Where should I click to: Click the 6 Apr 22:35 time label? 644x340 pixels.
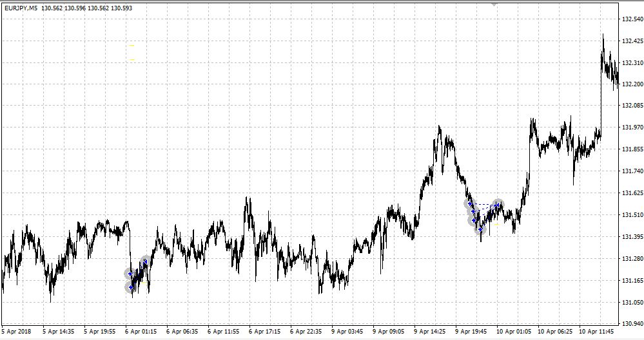click(x=306, y=332)
